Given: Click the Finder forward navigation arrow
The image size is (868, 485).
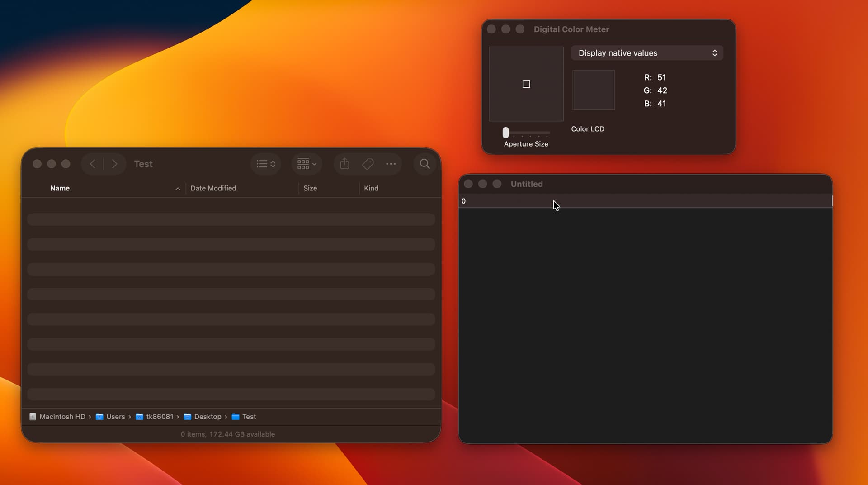Looking at the screenshot, I should click(x=115, y=164).
